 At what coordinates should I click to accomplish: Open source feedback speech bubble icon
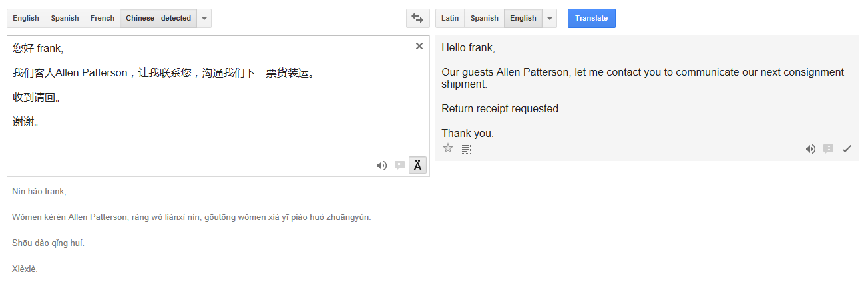point(399,166)
